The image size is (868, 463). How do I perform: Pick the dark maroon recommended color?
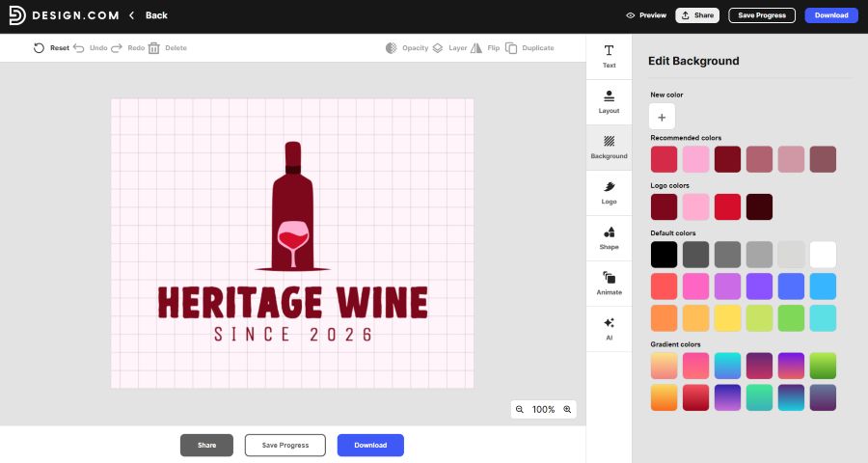click(x=727, y=159)
